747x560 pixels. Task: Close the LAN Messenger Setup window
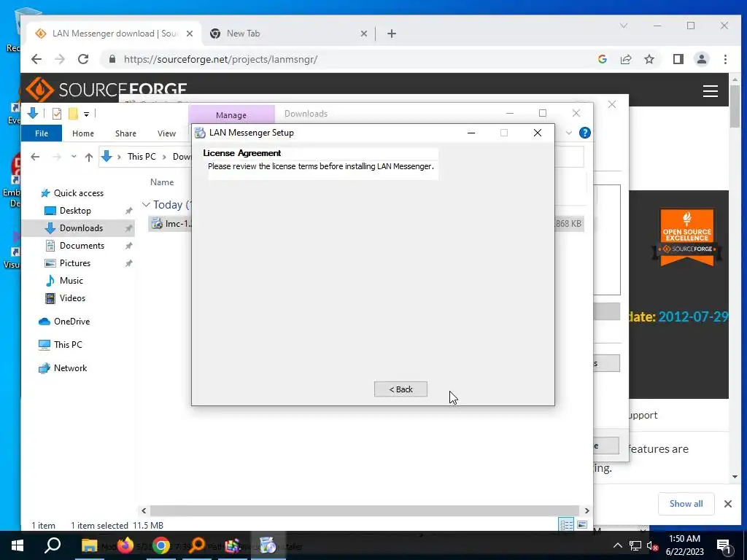(x=538, y=133)
